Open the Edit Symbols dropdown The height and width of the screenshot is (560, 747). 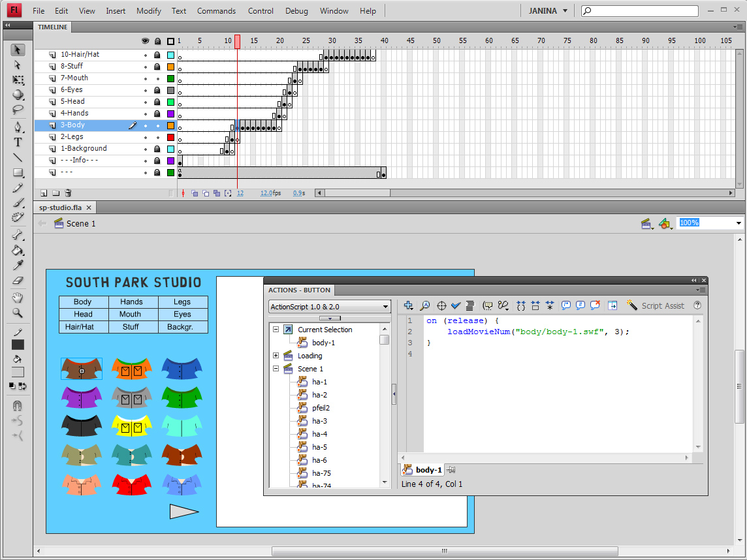[x=665, y=223]
